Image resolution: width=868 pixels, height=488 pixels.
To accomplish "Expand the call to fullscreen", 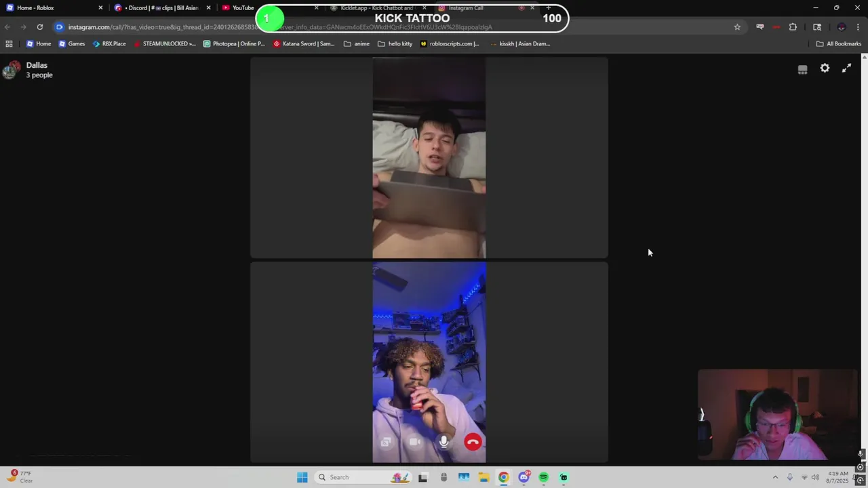I will (x=846, y=68).
